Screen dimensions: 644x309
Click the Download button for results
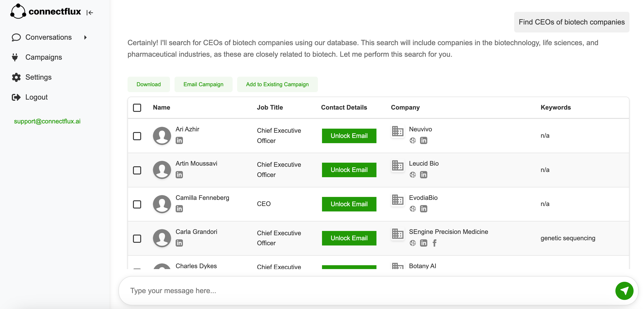[148, 84]
